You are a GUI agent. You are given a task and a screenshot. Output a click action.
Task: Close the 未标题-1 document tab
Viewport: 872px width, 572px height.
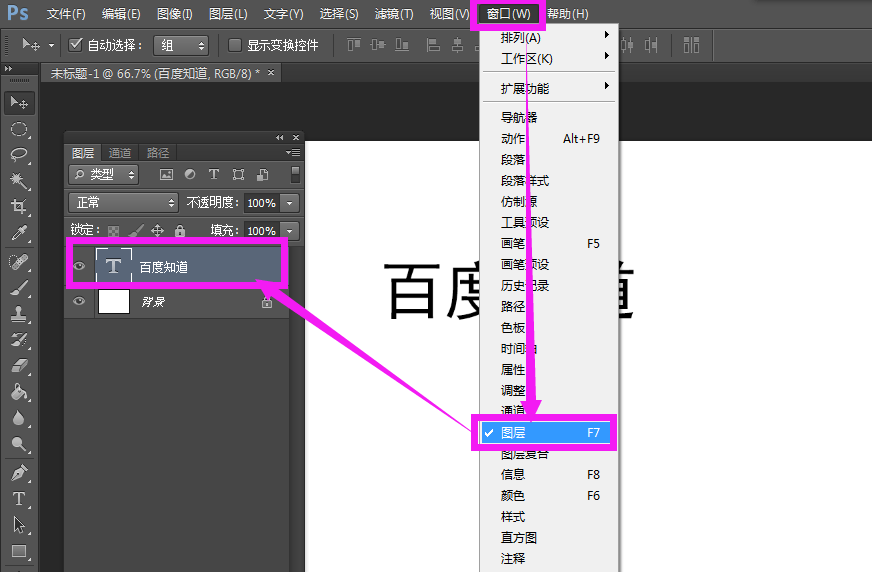pos(271,72)
